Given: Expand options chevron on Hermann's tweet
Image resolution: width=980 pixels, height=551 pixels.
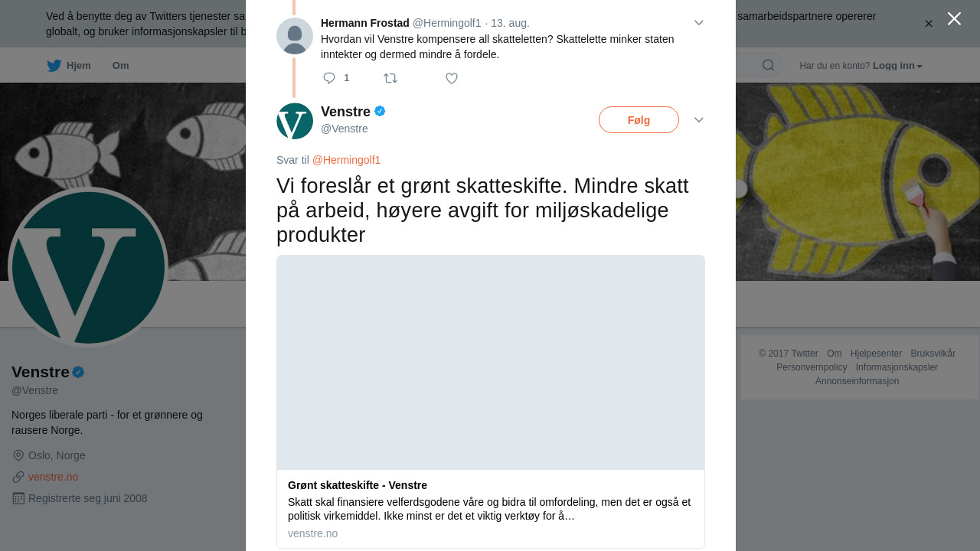Looking at the screenshot, I should click(699, 23).
